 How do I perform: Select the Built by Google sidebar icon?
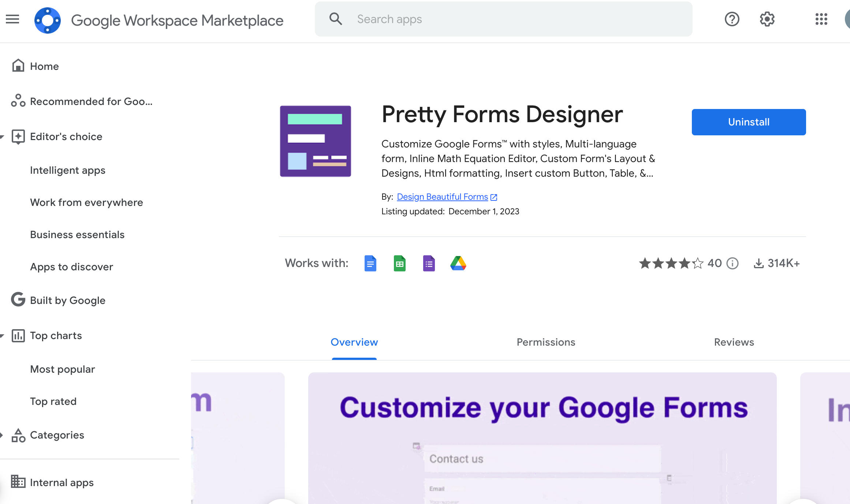click(18, 300)
